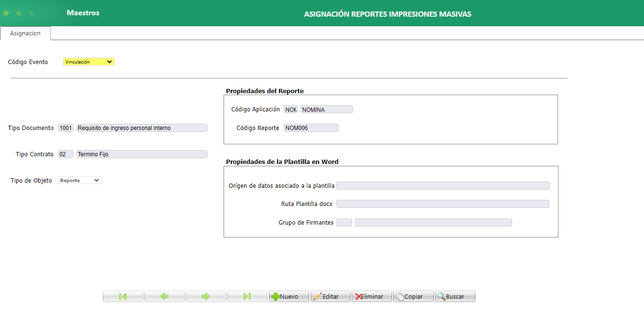This screenshot has width=644, height=314.
Task: Click the Editar button
Action: pos(331,296)
